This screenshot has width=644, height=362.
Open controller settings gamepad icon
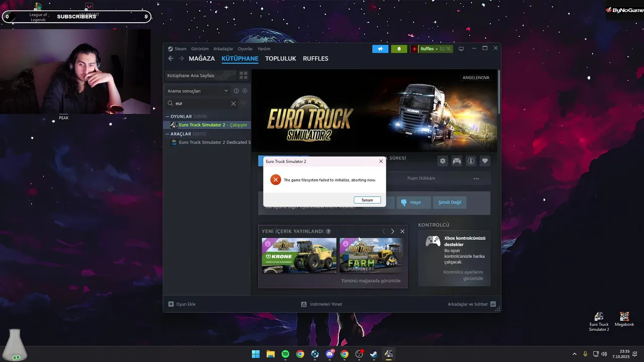457,161
